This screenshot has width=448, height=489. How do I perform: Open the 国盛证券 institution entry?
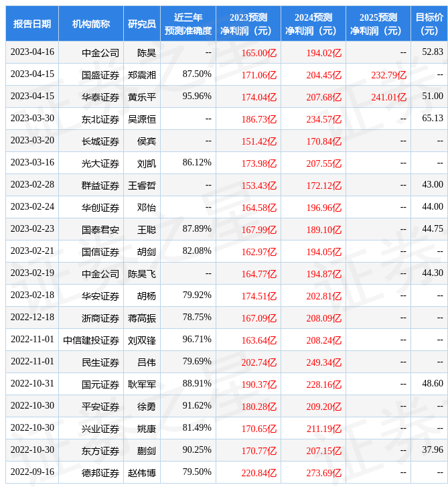(100, 75)
